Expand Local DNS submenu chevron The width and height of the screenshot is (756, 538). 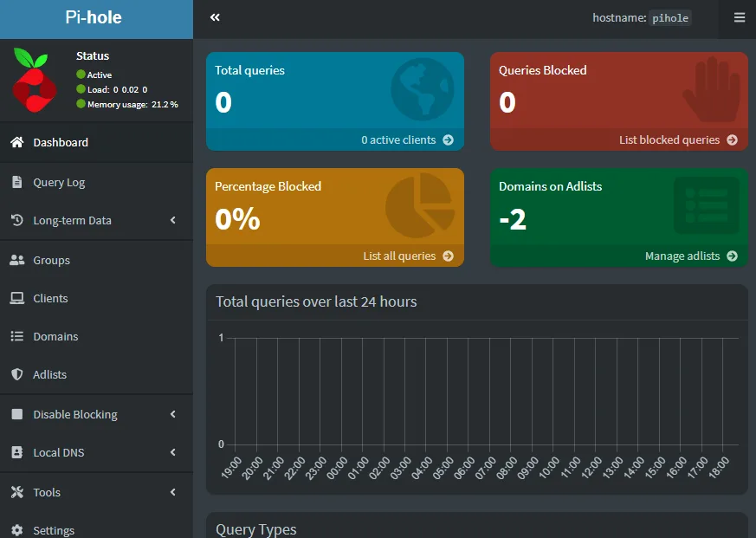(x=173, y=452)
